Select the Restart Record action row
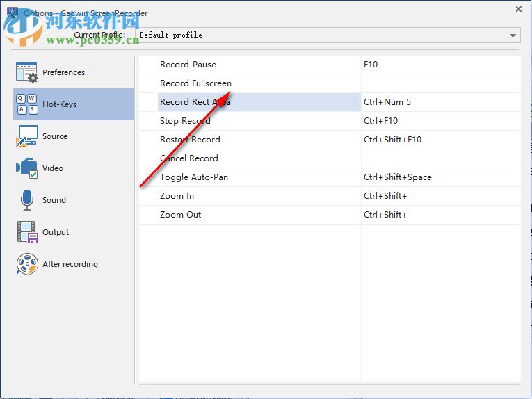532x399 pixels. click(250, 140)
